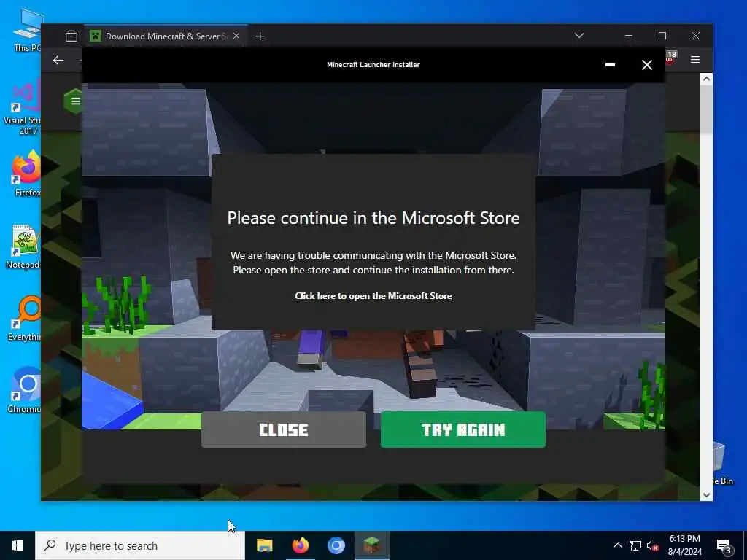This screenshot has width=747, height=560.
Task: Click the green hexagon menu on webpage
Action: click(x=73, y=101)
